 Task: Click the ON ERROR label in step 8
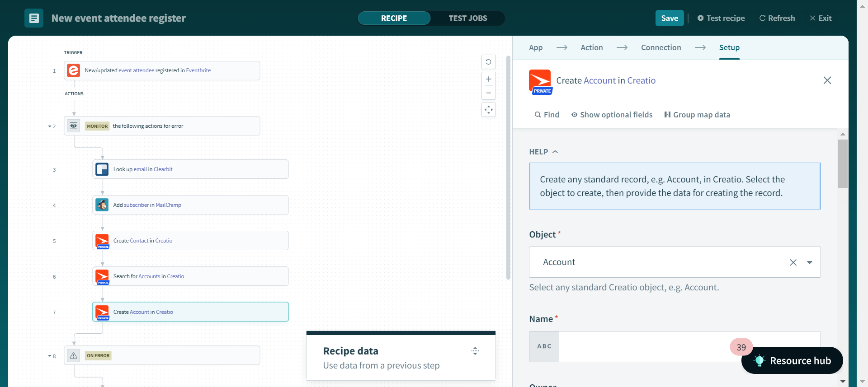point(98,356)
